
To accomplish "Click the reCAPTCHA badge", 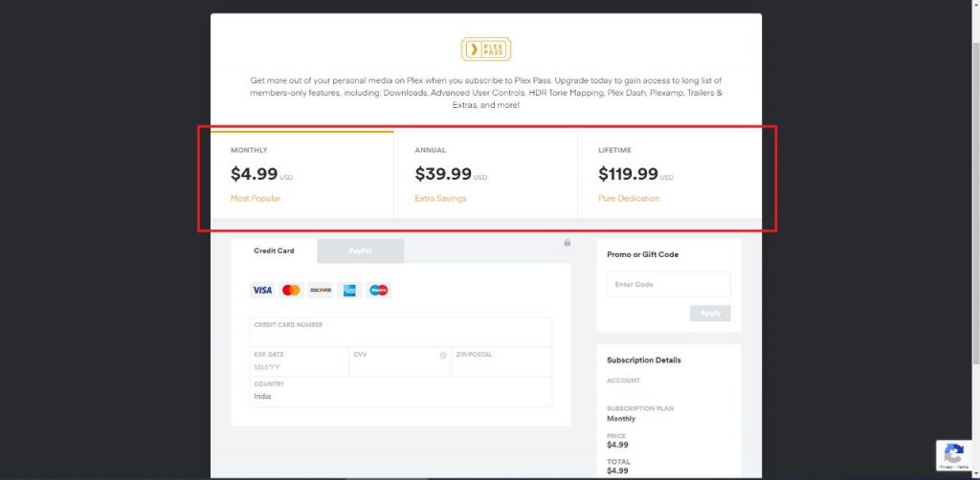I will [954, 455].
